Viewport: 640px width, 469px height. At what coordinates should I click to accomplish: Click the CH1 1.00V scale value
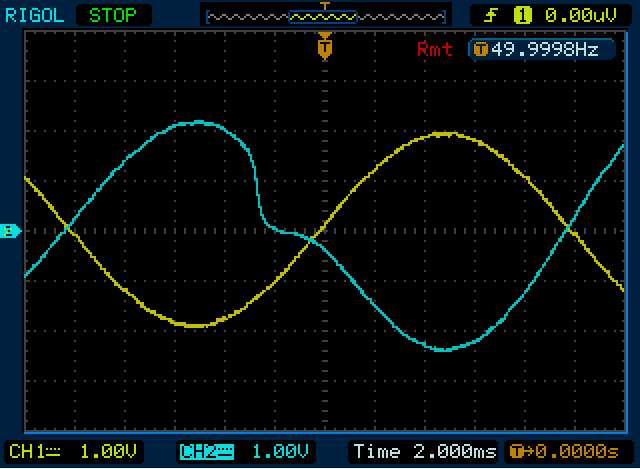point(108,451)
